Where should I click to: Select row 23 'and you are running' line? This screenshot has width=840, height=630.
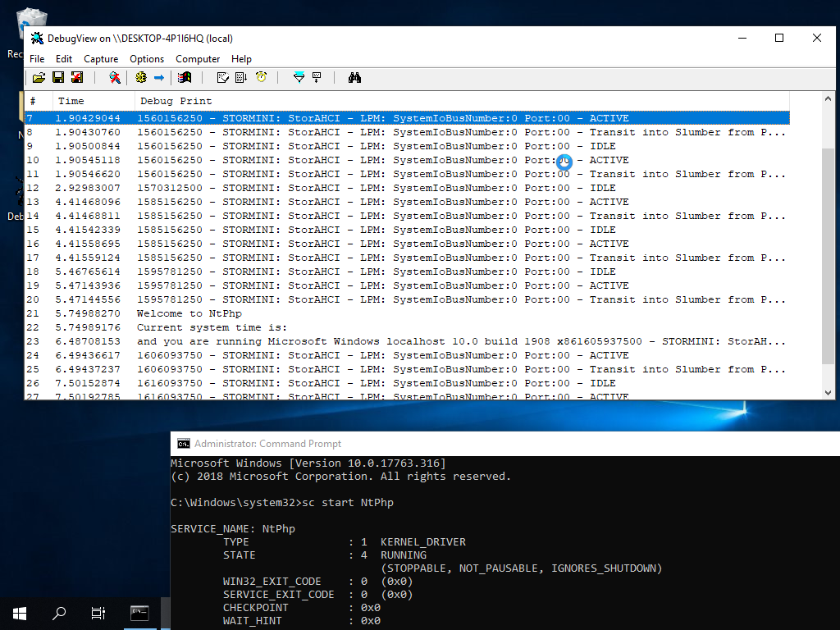click(407, 340)
